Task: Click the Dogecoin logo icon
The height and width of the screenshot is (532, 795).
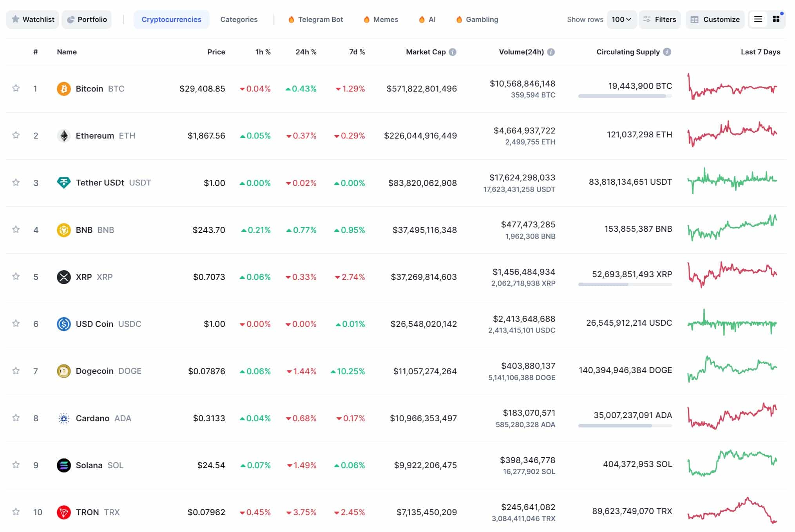Action: coord(64,371)
